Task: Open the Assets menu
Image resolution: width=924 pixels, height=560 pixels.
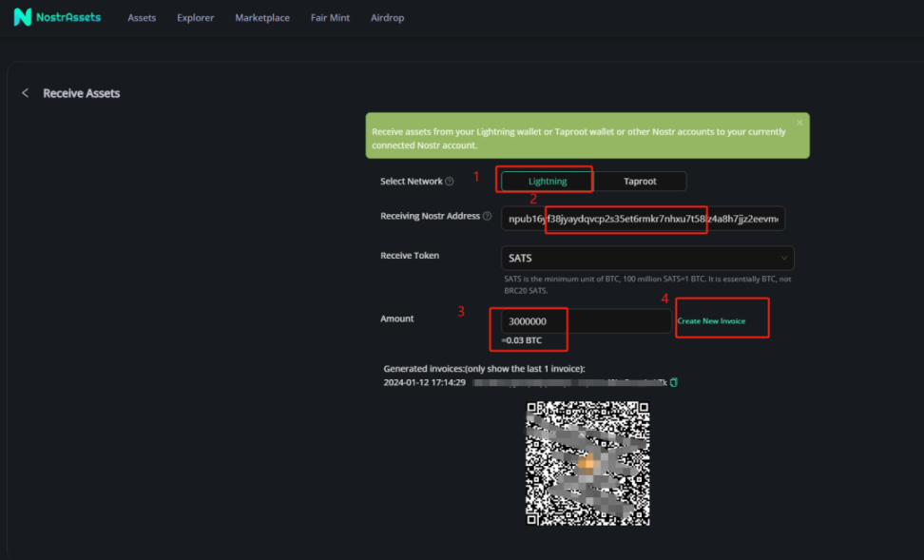Action: pos(142,18)
